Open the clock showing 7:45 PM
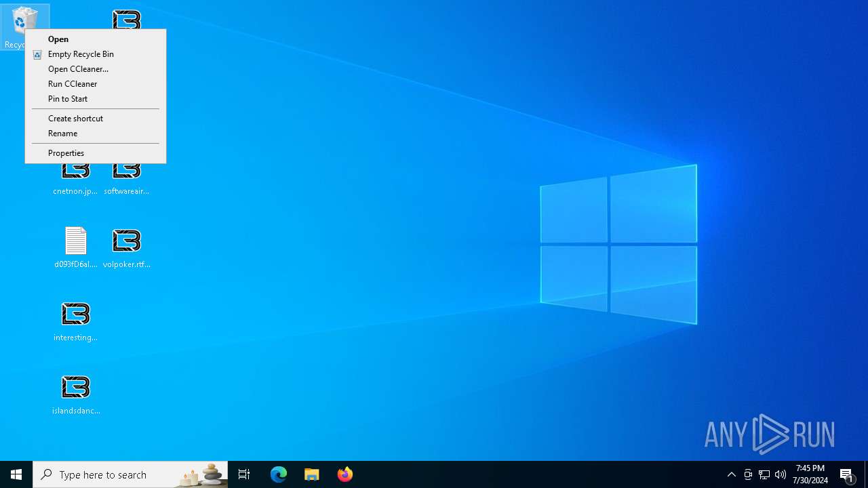The image size is (868, 488). pyautogui.click(x=810, y=474)
